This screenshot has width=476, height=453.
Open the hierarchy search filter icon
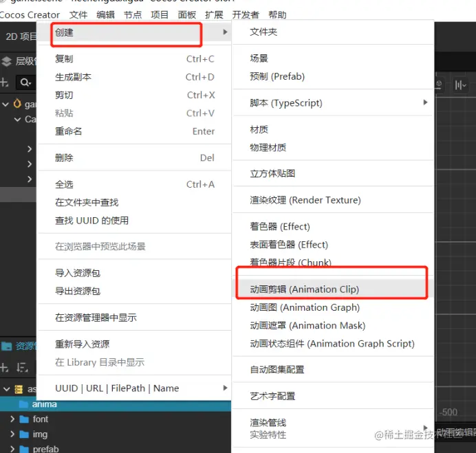pyautogui.click(x=25, y=82)
